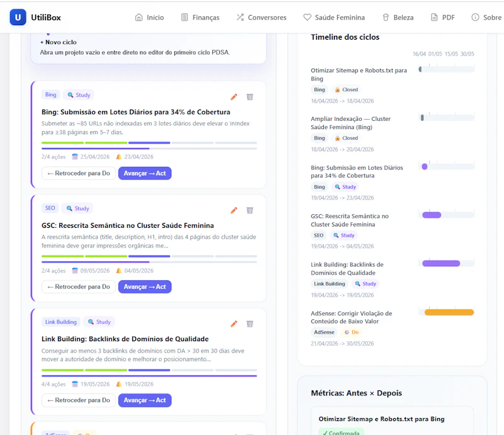This screenshot has width=504, height=435.
Task: Delete the Link Building Backlinks card
Action: click(x=249, y=324)
